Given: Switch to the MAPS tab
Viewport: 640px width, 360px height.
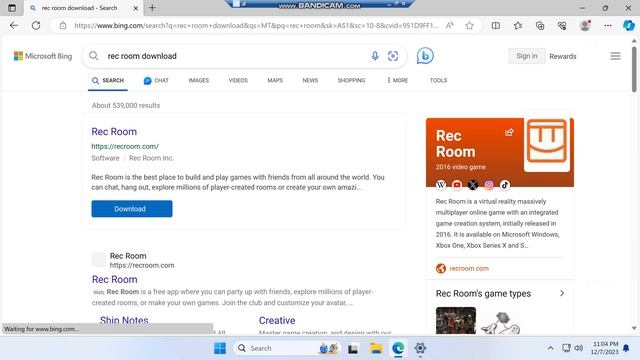Looking at the screenshot, I should click(275, 80).
